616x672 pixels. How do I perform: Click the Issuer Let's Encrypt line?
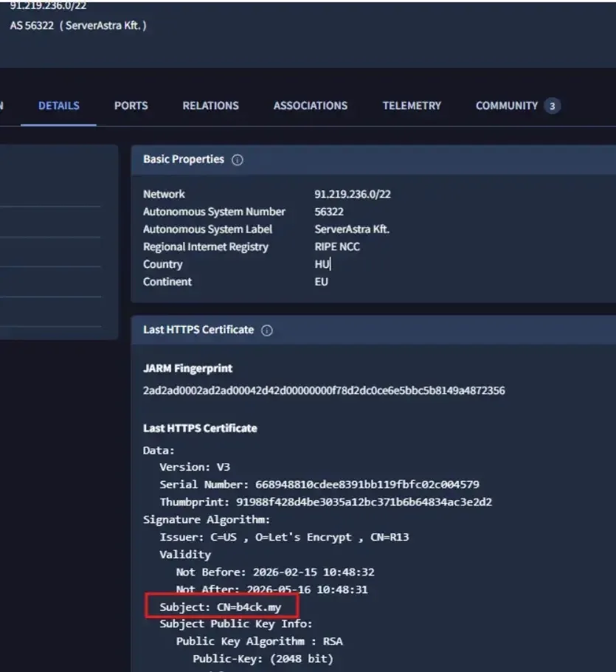284,537
